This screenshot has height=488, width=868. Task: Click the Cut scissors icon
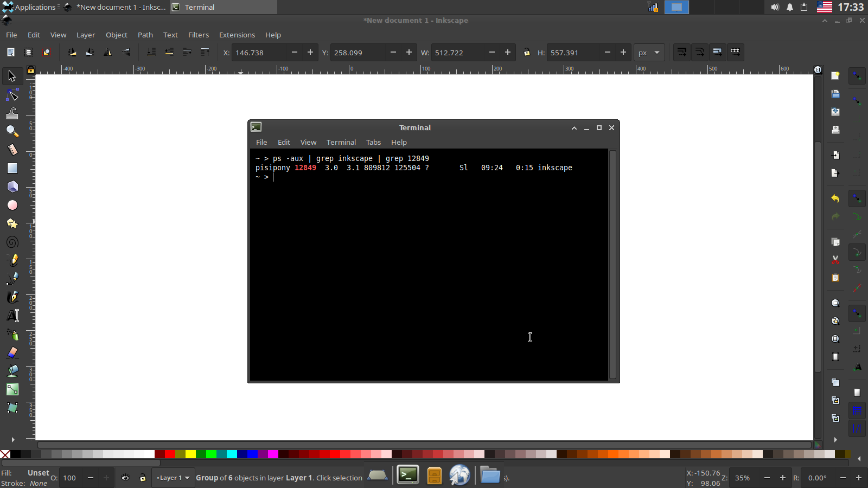coord(835,260)
